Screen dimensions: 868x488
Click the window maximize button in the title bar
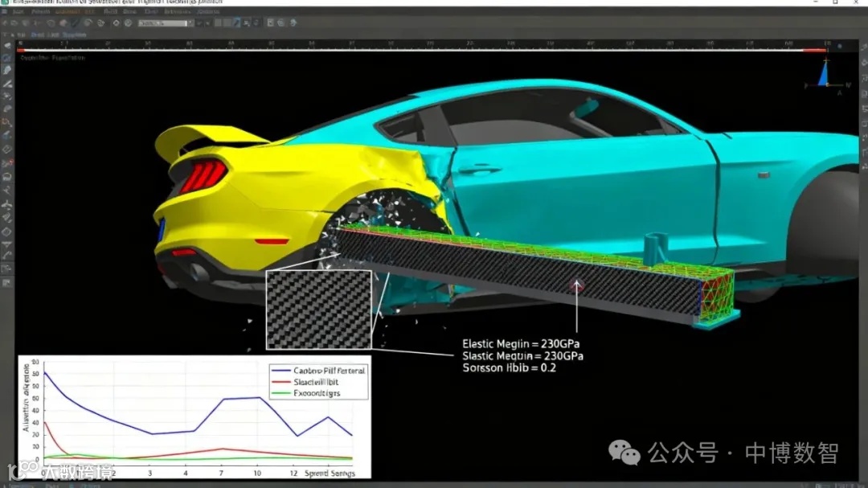pyautogui.click(x=835, y=2)
